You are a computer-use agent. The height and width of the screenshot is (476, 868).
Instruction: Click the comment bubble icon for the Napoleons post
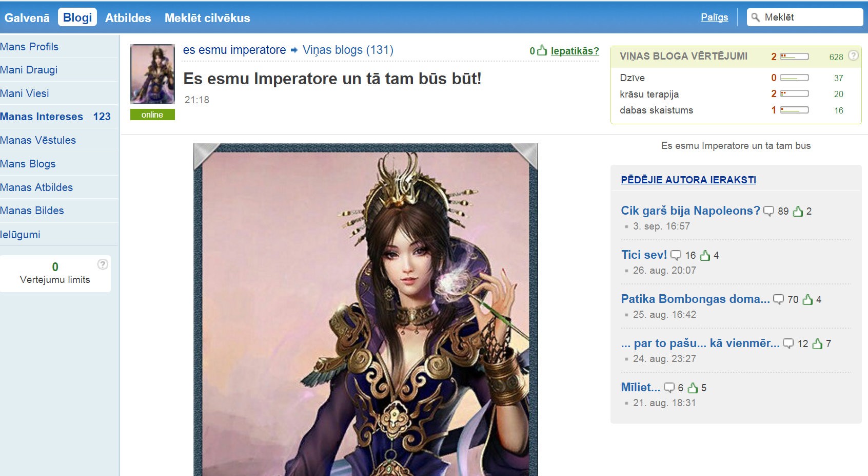click(768, 211)
